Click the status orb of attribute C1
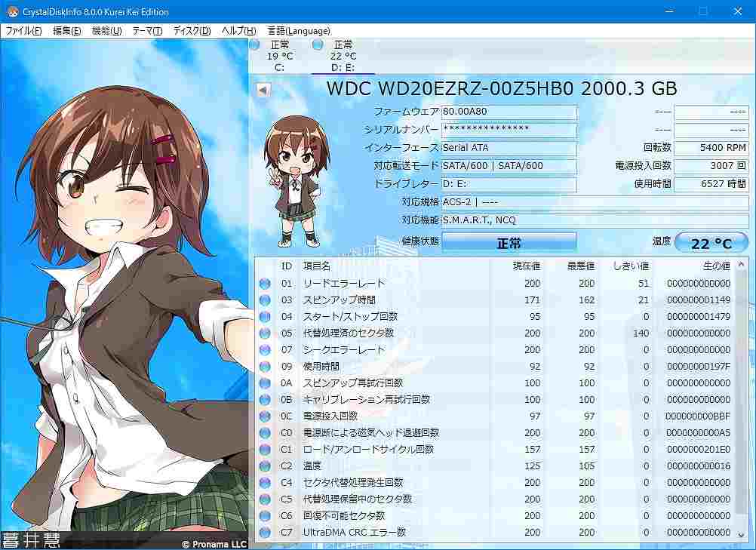 coord(265,449)
